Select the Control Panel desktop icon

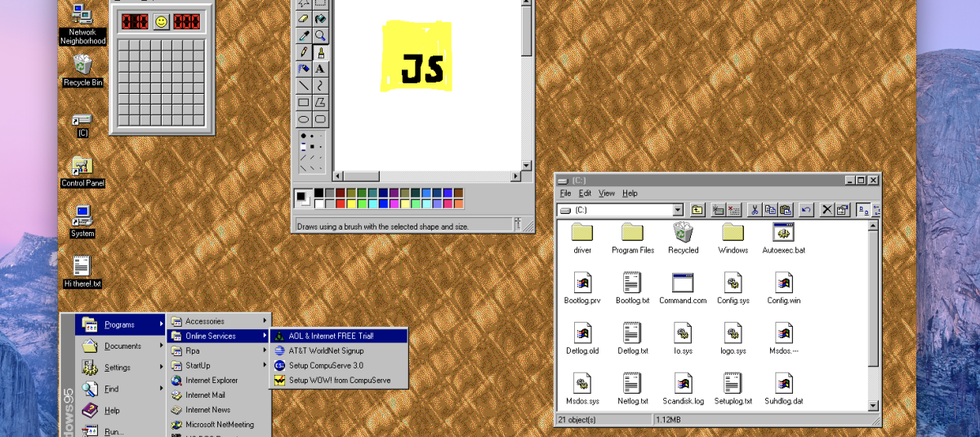[82, 171]
